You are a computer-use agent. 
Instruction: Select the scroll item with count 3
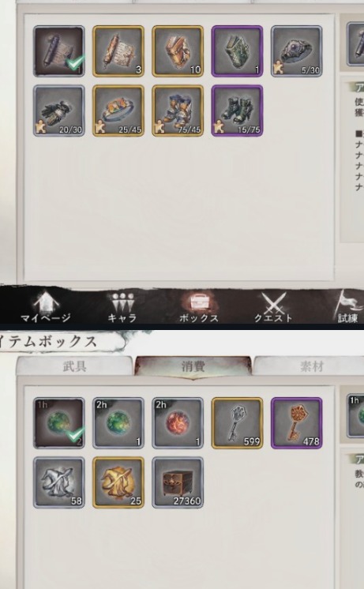118,51
